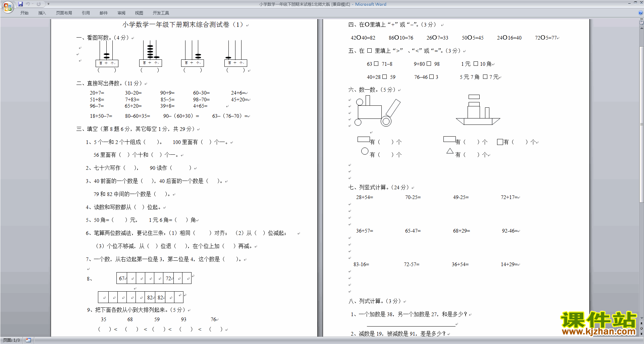The image size is (644, 344).
Task: Expand Customize Quick Access Toolbar dropdown
Action: 48,4
